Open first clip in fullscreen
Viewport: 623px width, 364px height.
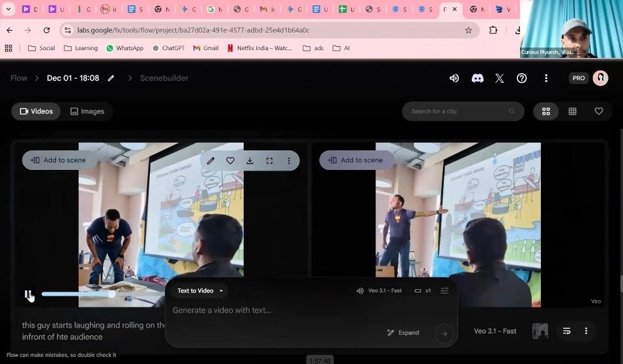tap(269, 160)
